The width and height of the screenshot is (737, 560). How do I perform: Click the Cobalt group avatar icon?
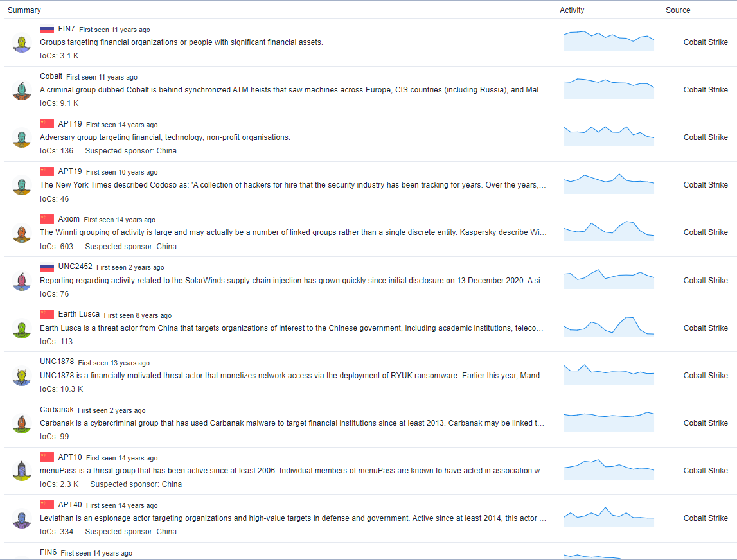[22, 91]
